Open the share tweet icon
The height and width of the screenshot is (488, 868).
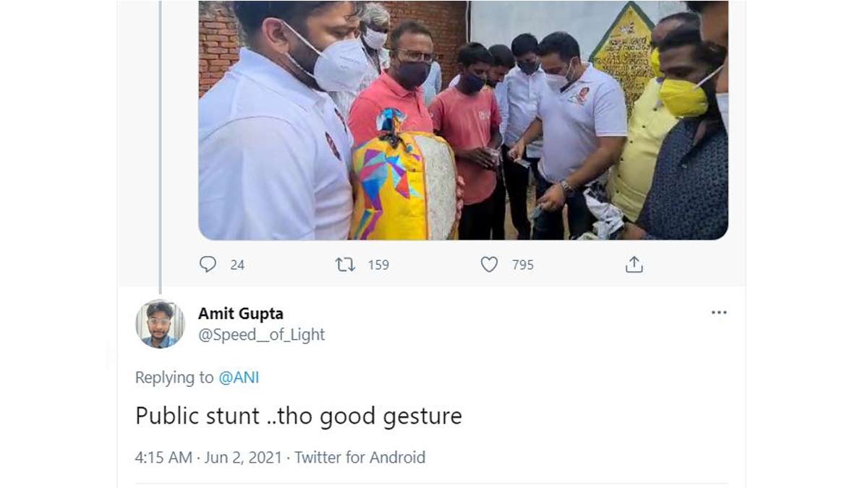tap(634, 265)
